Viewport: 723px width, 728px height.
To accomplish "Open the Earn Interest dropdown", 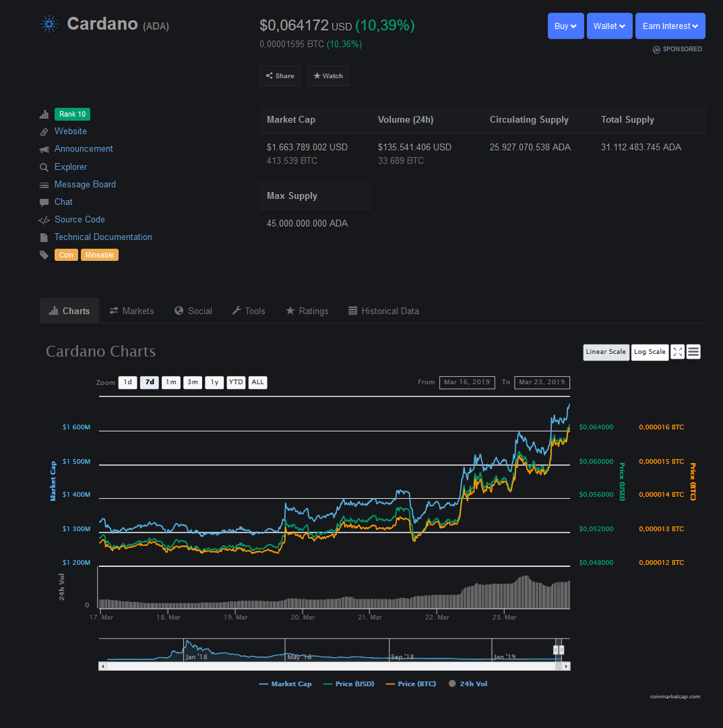I will click(670, 26).
